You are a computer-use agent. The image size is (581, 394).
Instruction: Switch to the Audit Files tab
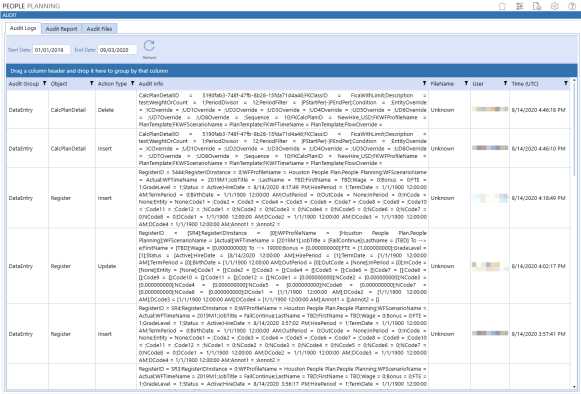pos(99,29)
